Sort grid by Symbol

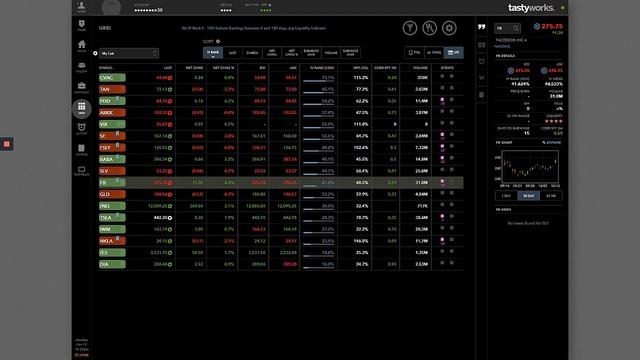[252, 53]
